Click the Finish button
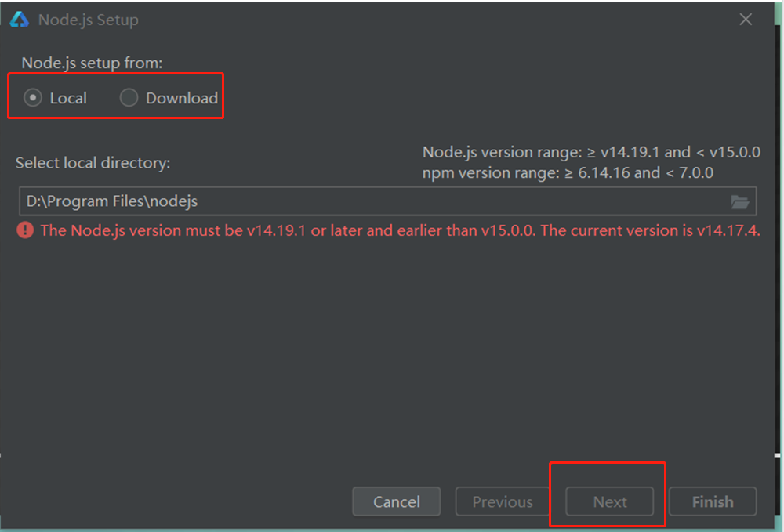The height and width of the screenshot is (532, 784). [713, 501]
